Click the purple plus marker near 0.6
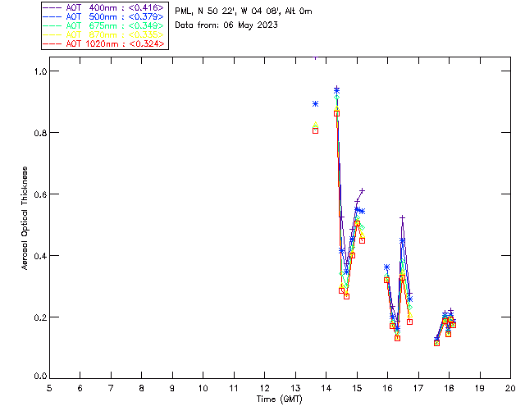Screen dimensions: 525x420 tap(362, 190)
